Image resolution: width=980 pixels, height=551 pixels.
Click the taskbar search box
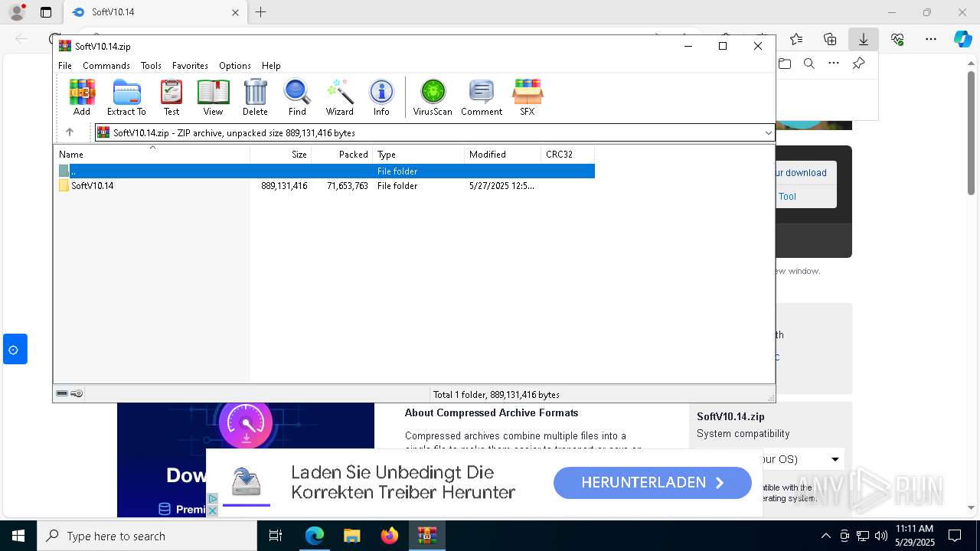pos(147,536)
